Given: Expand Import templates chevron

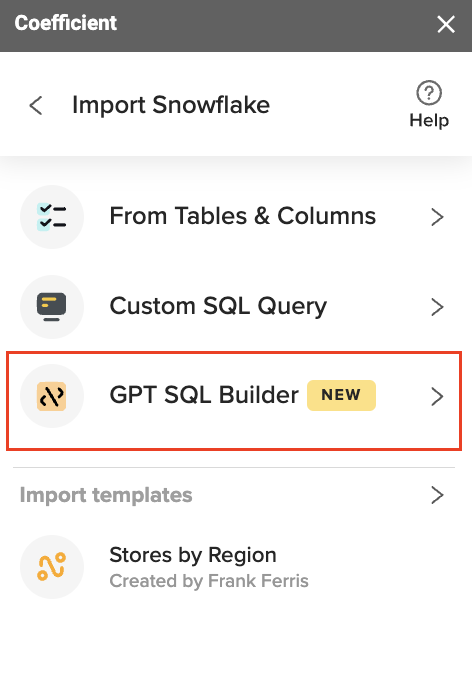Looking at the screenshot, I should coord(437,495).
